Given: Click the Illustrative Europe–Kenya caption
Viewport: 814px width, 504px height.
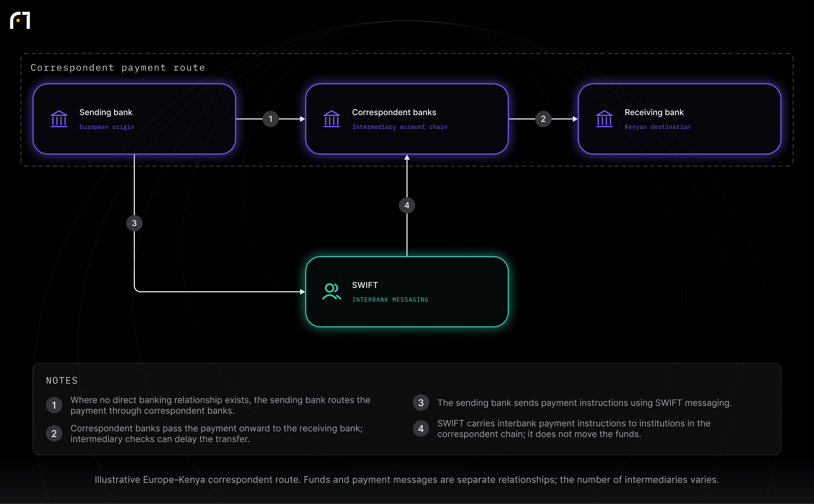Looking at the screenshot, I should [x=407, y=480].
